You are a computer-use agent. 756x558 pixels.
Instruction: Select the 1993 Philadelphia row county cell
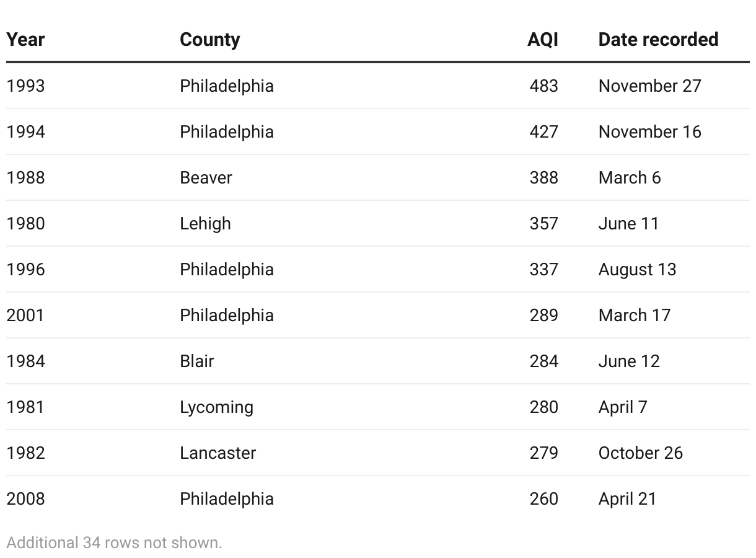coord(226,86)
